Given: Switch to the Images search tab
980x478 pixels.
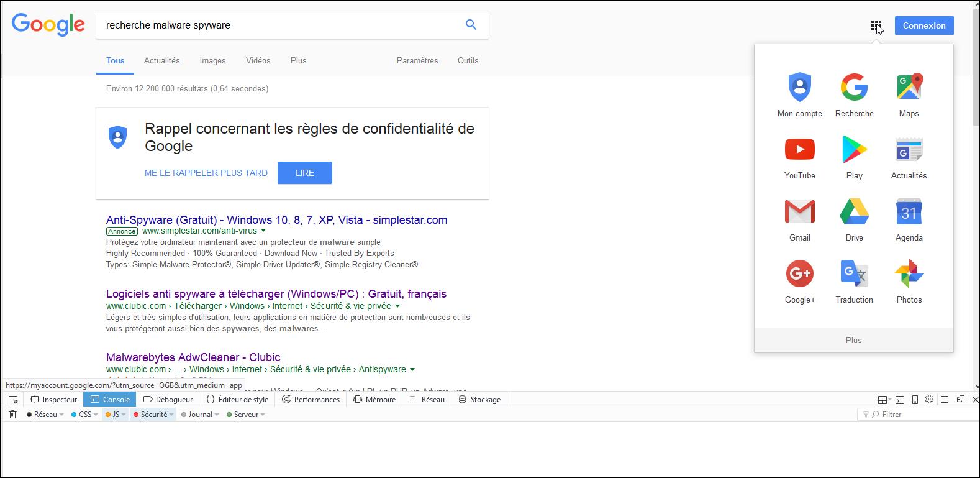Looking at the screenshot, I should (212, 60).
